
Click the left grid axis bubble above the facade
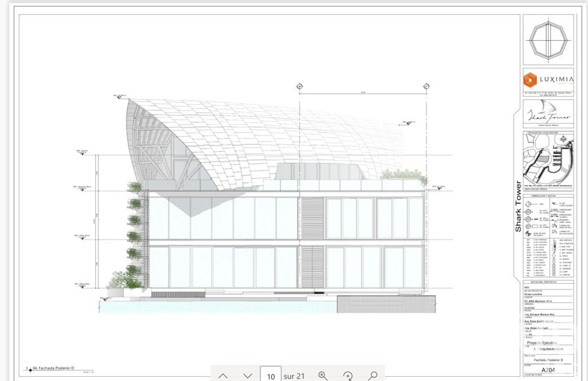300,86
